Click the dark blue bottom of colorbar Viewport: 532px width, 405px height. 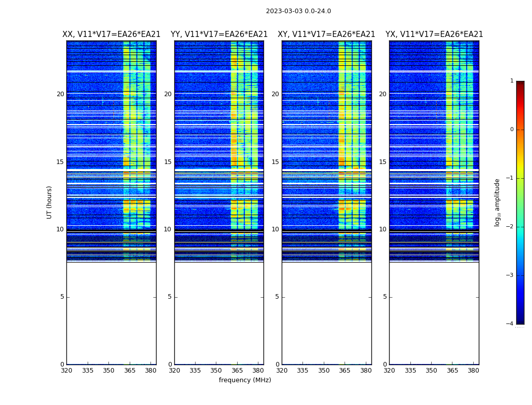coord(520,319)
